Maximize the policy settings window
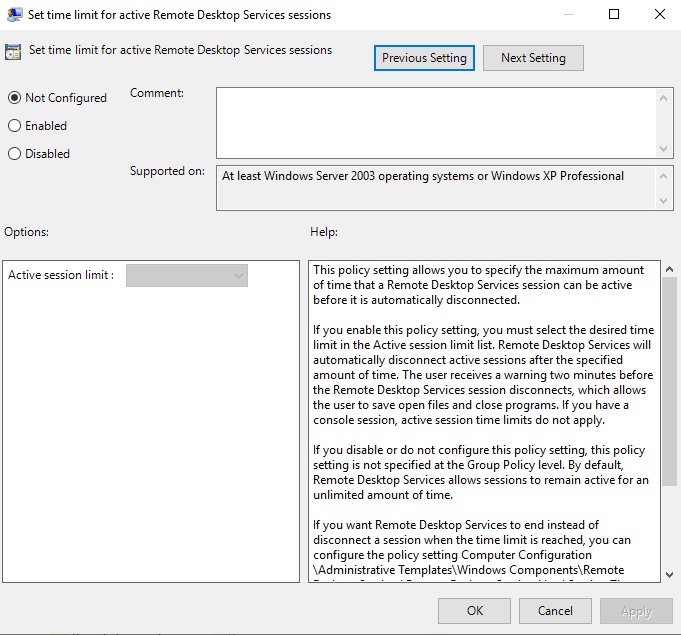Viewport: 681px width, 635px height. (x=614, y=15)
